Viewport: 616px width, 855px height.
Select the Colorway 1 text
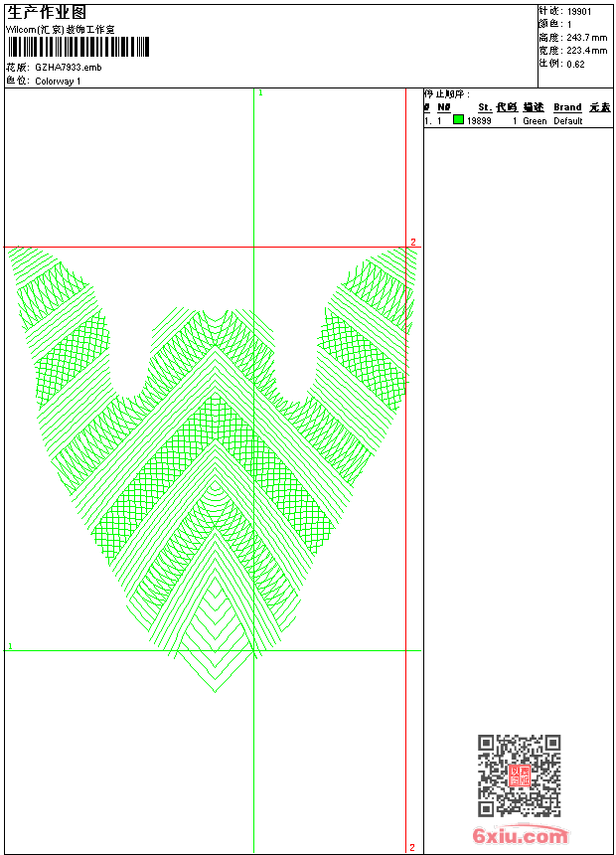pos(58,82)
